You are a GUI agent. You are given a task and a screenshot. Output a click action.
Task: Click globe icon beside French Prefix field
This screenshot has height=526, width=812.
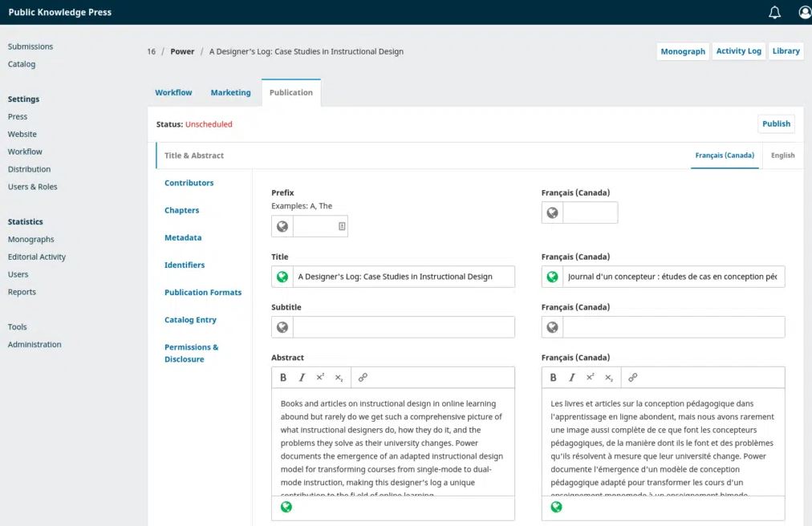(x=553, y=212)
